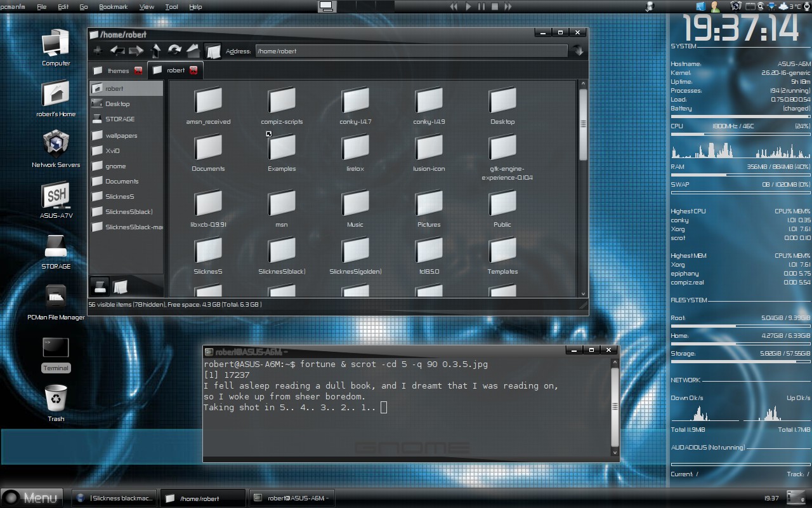This screenshot has width=812, height=508.
Task: Select the compiz-scripts folder
Action: click(x=282, y=105)
